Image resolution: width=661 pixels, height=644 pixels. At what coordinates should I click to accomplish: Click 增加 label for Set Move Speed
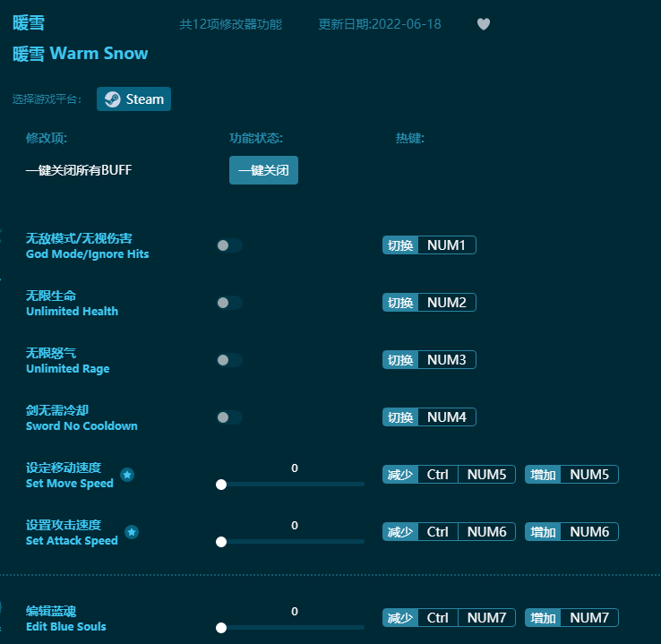(x=543, y=475)
